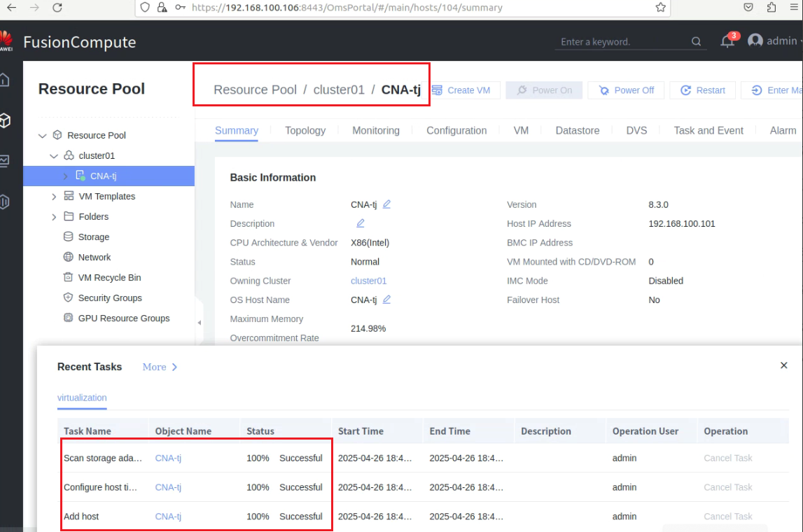Viewport: 803px width, 532px height.
Task: Open CNA-tj link in Scan storage adapter row
Action: [168, 458]
